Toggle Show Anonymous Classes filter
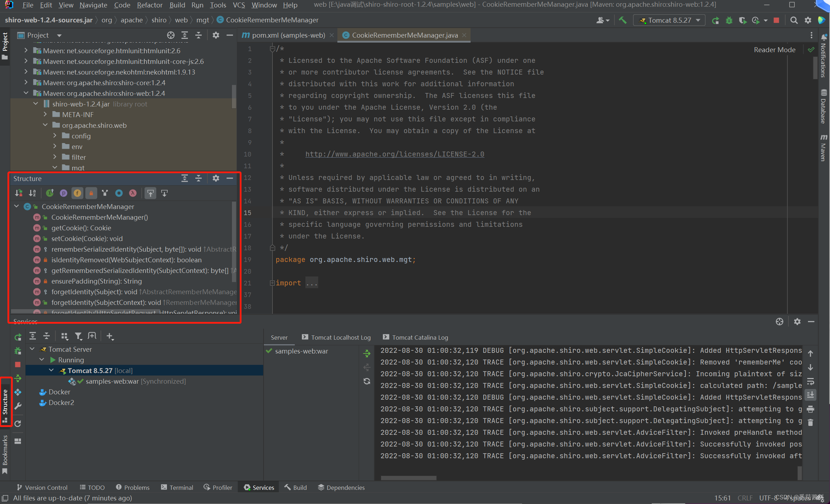Viewport: 830px width, 504px height. point(119,193)
